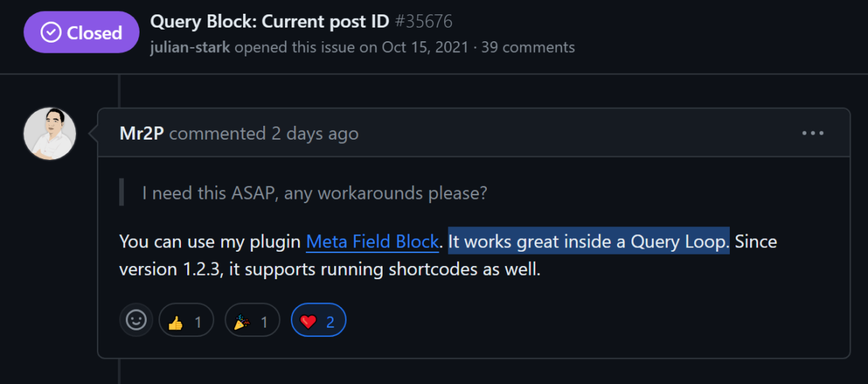Image resolution: width=868 pixels, height=384 pixels.
Task: Click Mr2P's profile avatar picture
Action: coord(50,134)
